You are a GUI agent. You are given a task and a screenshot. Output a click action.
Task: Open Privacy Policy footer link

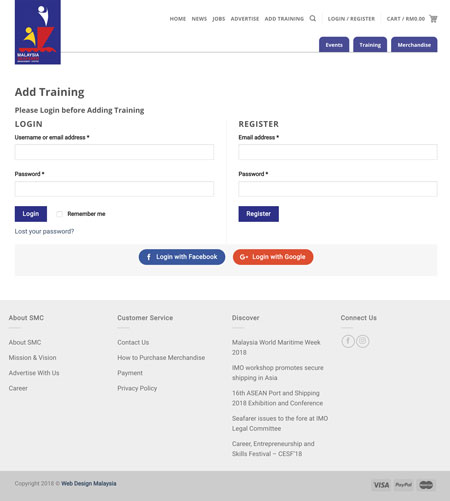137,388
